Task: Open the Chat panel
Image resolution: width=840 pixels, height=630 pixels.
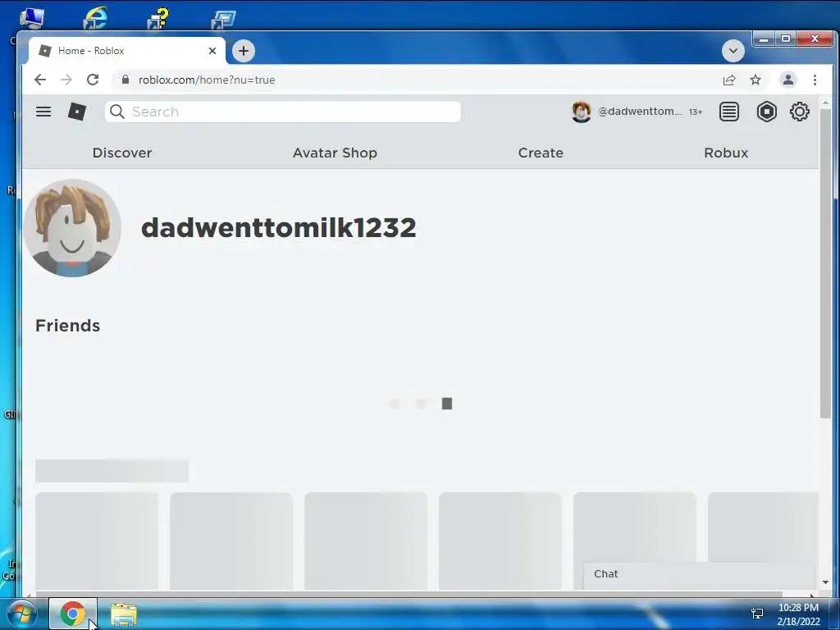Action: (699, 574)
